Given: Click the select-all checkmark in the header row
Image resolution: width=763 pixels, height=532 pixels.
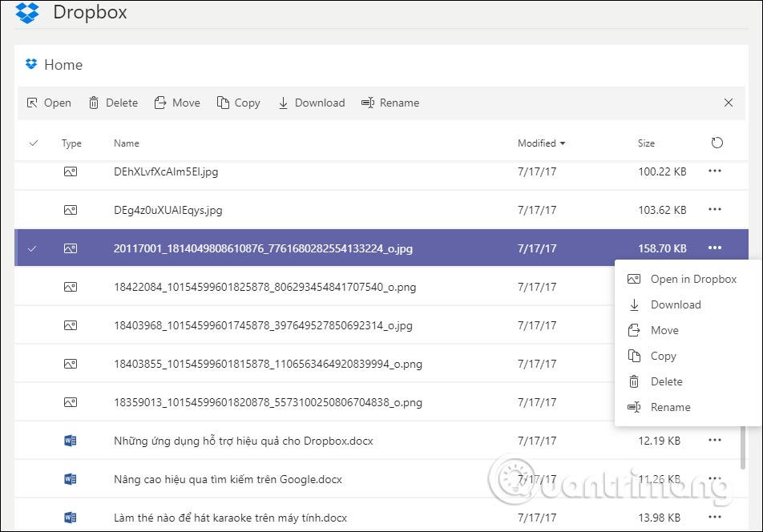Looking at the screenshot, I should (33, 143).
